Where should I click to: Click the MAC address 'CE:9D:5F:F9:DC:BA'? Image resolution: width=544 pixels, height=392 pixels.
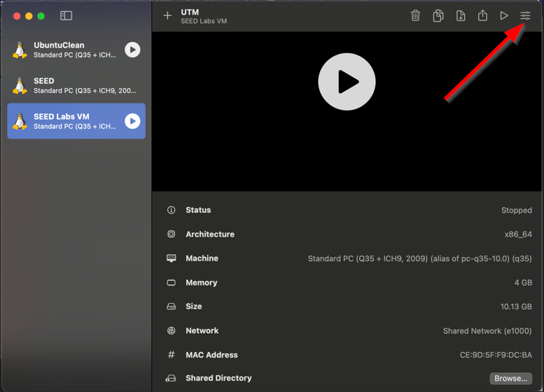pyautogui.click(x=496, y=355)
